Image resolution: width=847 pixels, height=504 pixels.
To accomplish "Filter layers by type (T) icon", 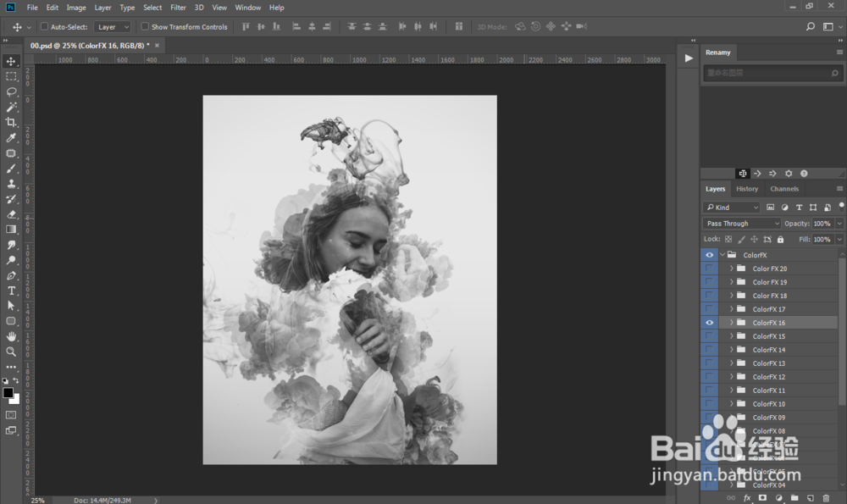I will pyautogui.click(x=799, y=208).
